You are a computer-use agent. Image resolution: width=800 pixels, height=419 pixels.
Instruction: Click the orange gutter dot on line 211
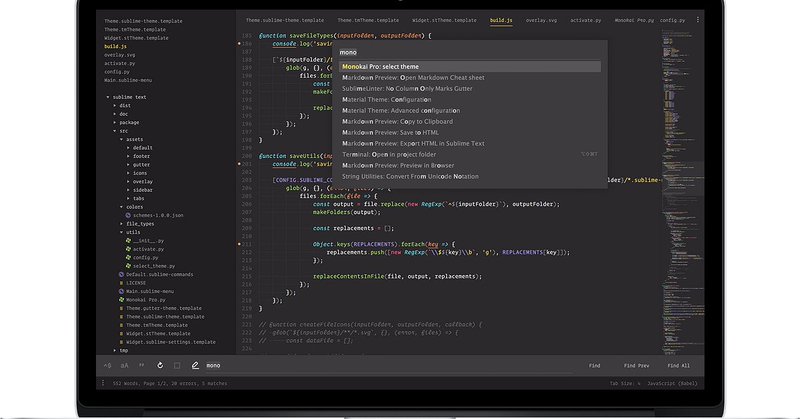point(239,244)
